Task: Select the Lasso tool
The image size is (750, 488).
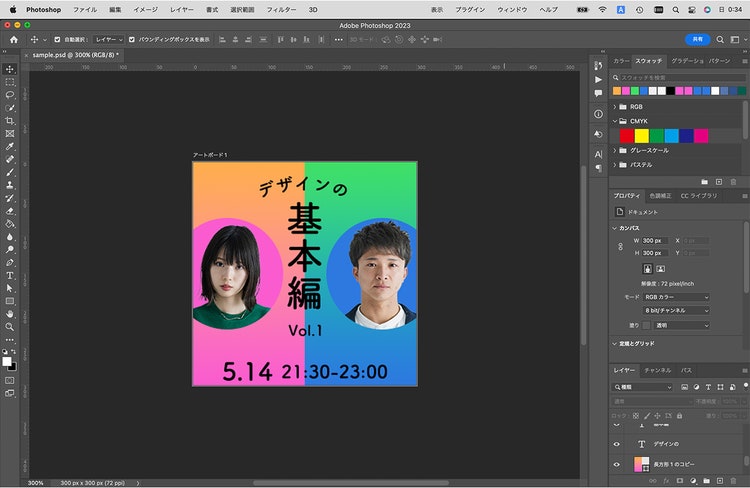Action: coord(10,95)
